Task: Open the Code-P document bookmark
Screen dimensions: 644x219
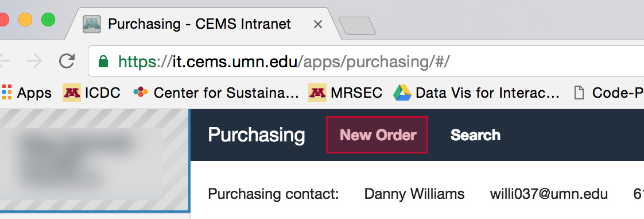Action: pos(608,93)
